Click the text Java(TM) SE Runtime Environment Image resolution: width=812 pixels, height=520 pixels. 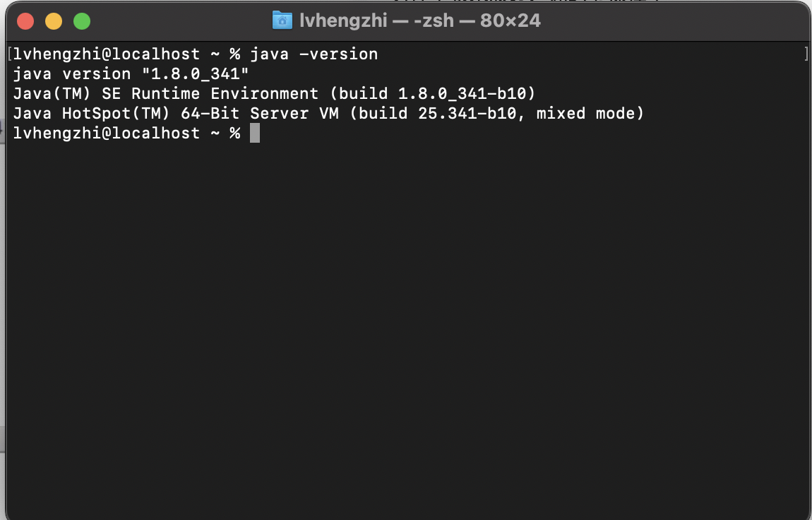click(x=166, y=94)
